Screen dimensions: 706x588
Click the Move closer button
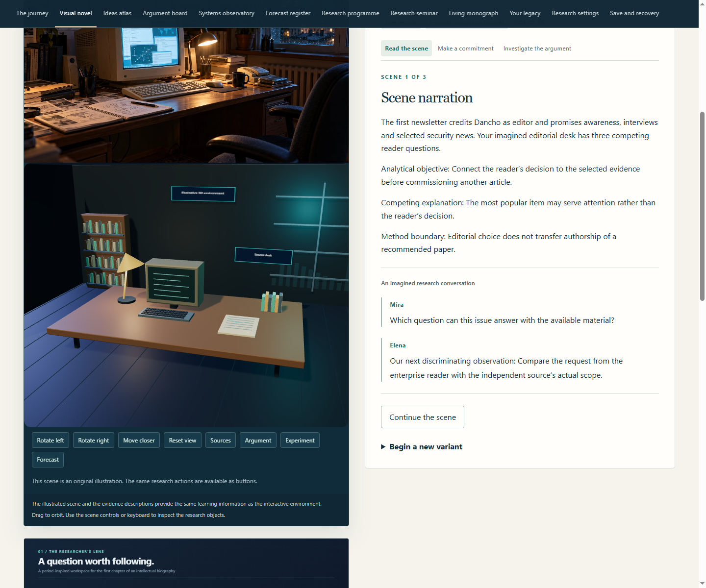click(139, 441)
